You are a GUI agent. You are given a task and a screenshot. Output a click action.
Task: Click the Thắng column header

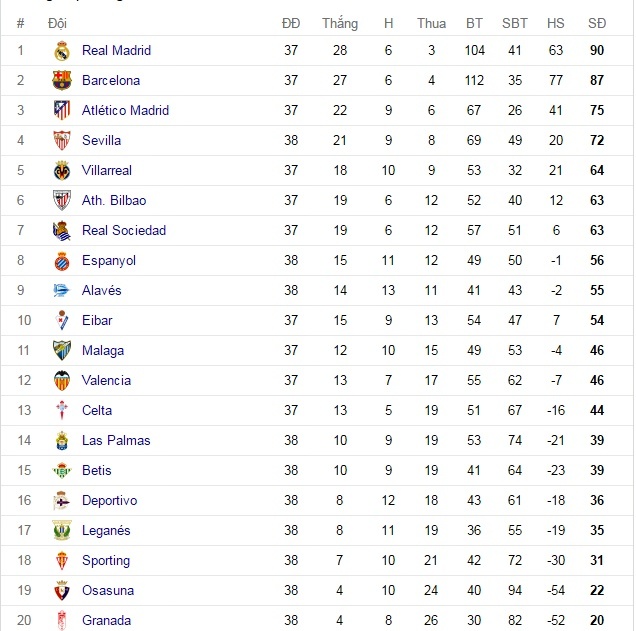click(x=340, y=23)
